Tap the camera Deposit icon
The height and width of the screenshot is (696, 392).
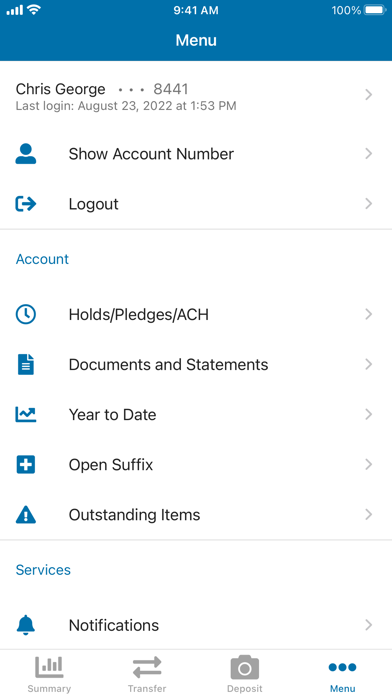click(x=245, y=667)
